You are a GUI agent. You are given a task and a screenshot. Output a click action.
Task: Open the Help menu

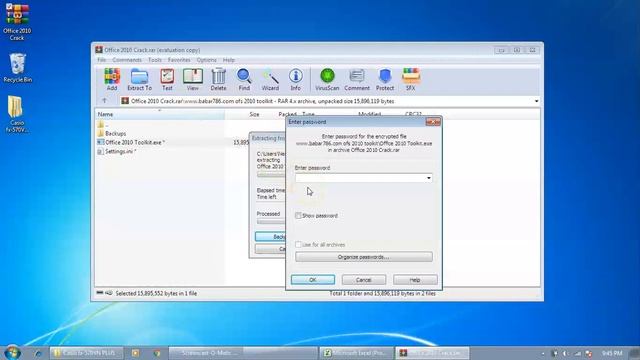click(x=229, y=60)
